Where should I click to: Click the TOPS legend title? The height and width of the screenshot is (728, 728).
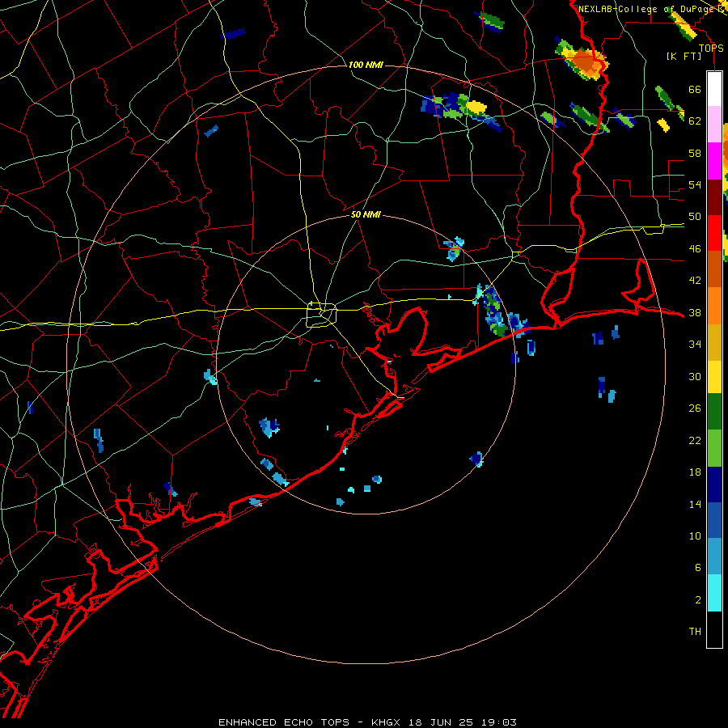click(711, 49)
